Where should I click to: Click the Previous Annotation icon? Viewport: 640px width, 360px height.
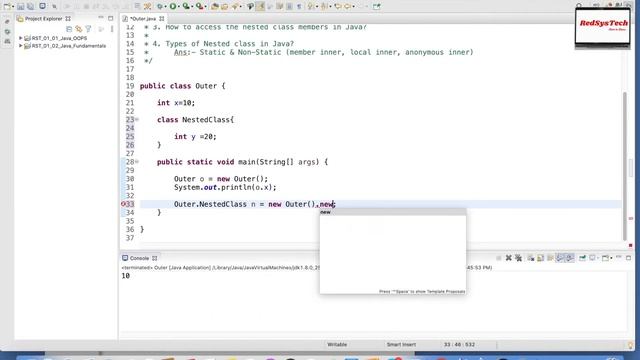click(x=324, y=7)
